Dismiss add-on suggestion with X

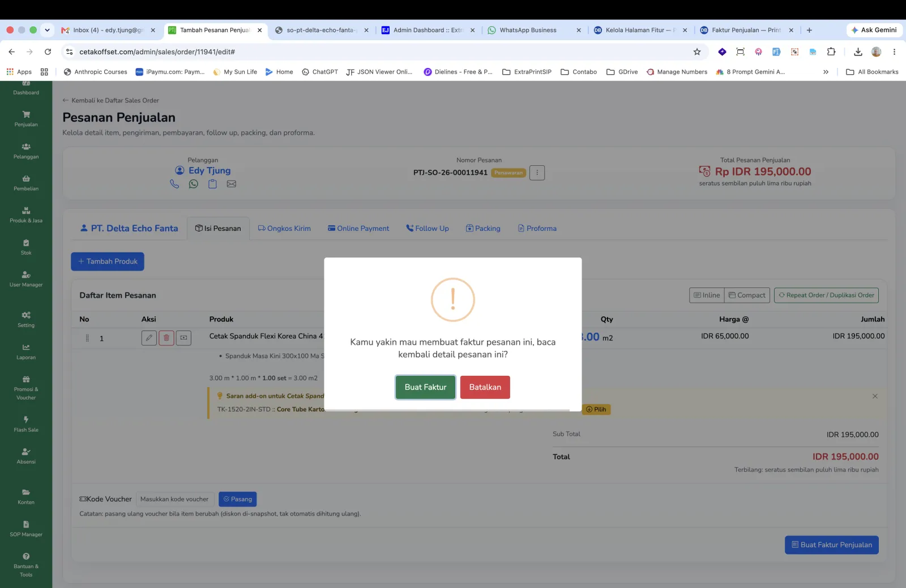click(875, 396)
